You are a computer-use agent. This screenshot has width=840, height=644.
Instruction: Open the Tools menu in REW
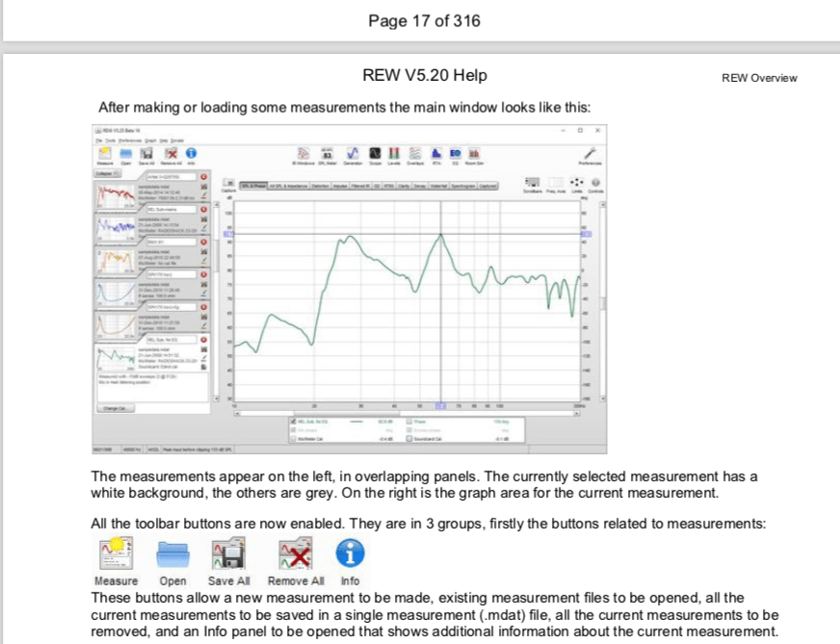coord(110,141)
